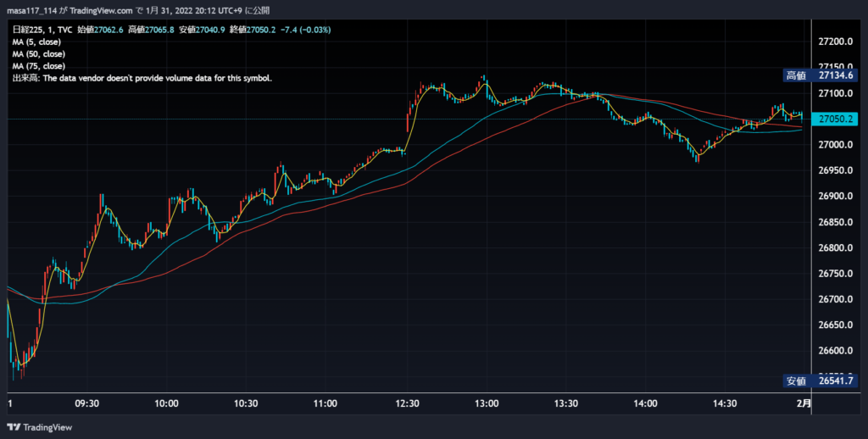868x439 pixels.
Task: Click the 27000.0 price axis label
Action: tap(835, 145)
